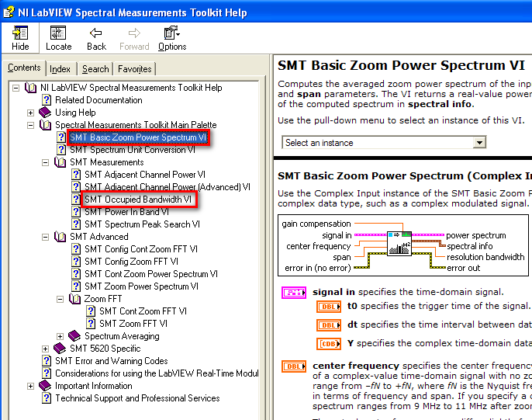Click the SMT Spectrum Unit Conversion VI topic icon
This screenshot has width=532, height=420.
[x=61, y=150]
